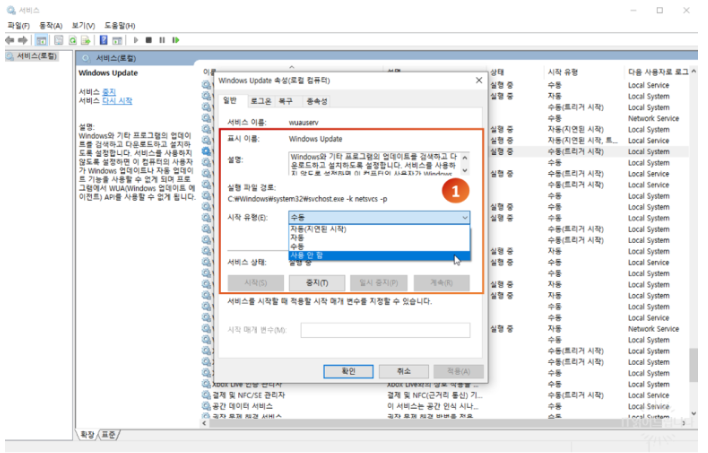Image resolution: width=708 pixels, height=453 pixels.
Task: Select the 공간 데이터 서비스 service row
Action: [x=445, y=406]
